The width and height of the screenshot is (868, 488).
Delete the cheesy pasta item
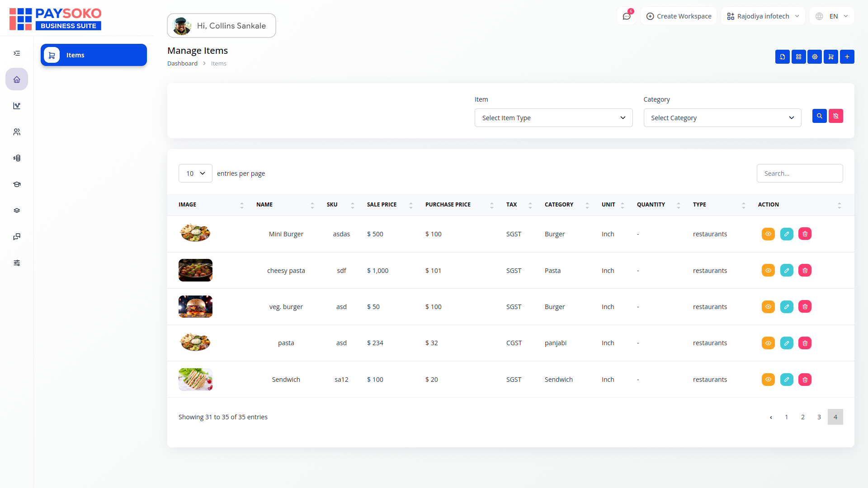coord(805,271)
